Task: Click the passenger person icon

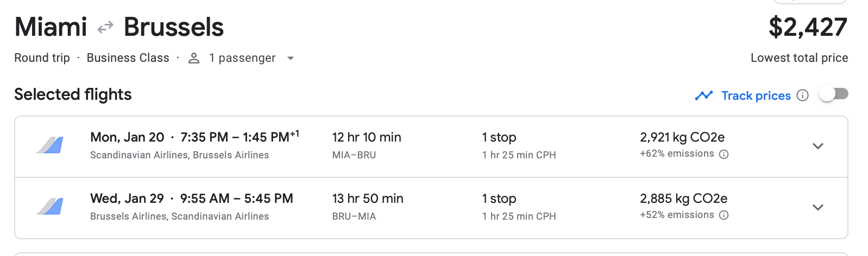Action: click(194, 58)
